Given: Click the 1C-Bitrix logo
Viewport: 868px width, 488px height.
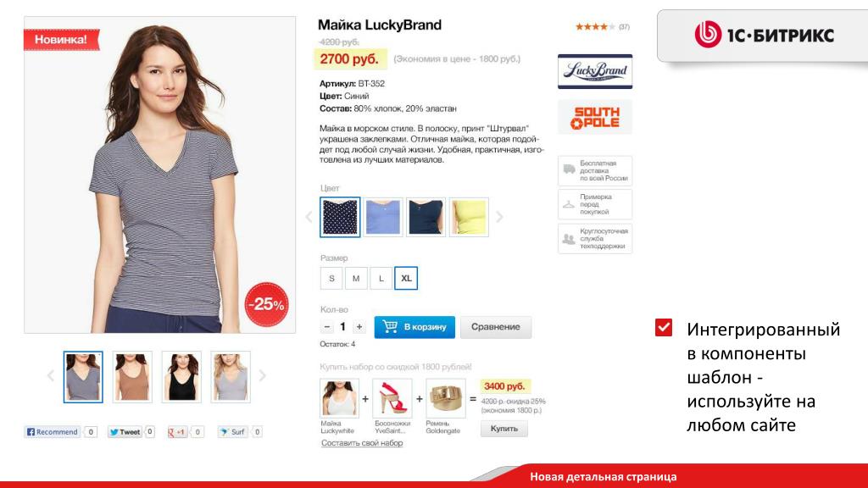Looking at the screenshot, I should point(764,35).
